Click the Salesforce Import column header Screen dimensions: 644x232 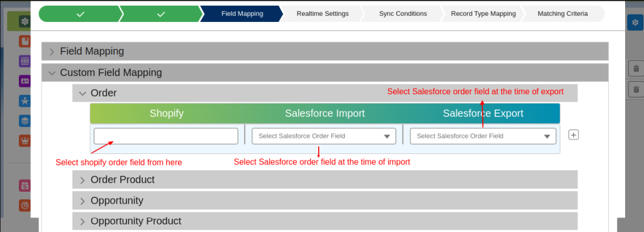tap(325, 113)
